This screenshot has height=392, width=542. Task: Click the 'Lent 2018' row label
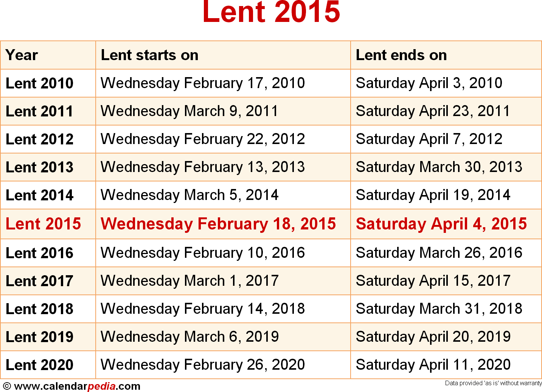click(40, 309)
